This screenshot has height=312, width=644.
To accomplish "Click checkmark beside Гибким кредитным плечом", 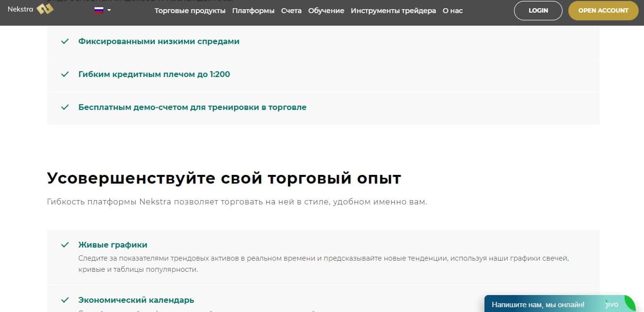I will pyautogui.click(x=64, y=75).
